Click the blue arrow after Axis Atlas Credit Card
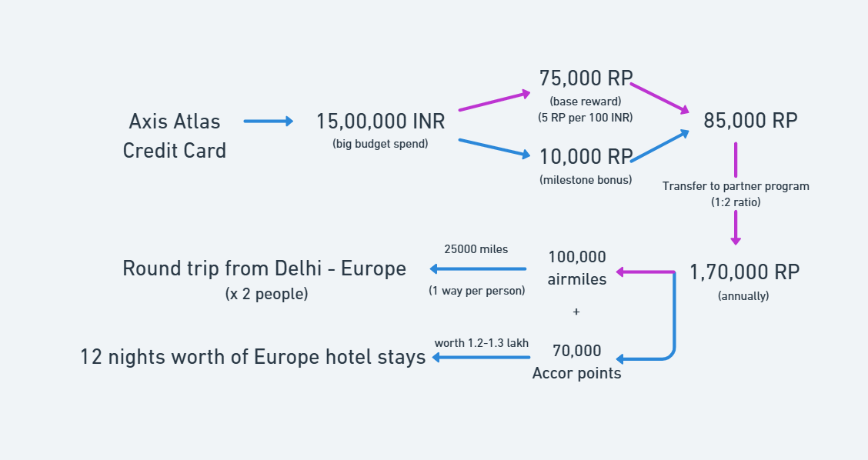Image resolution: width=868 pixels, height=460 pixels. coord(268,122)
